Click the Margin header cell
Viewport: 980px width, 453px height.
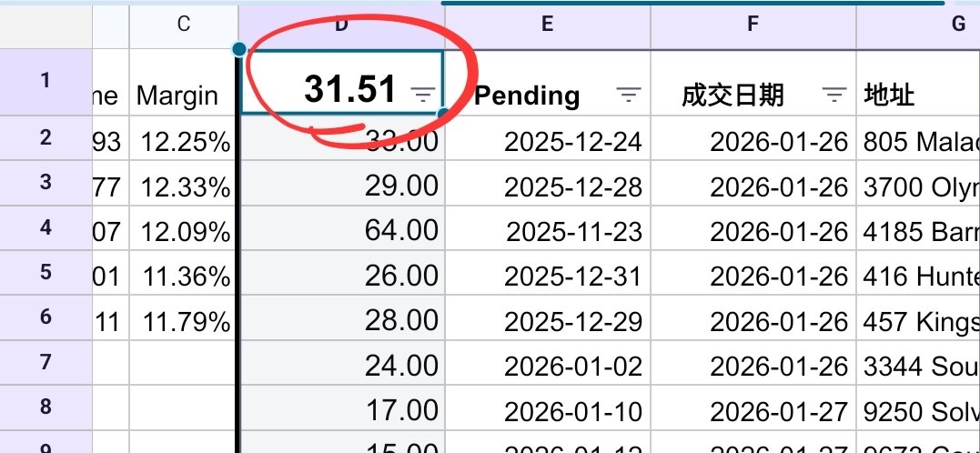click(x=183, y=82)
